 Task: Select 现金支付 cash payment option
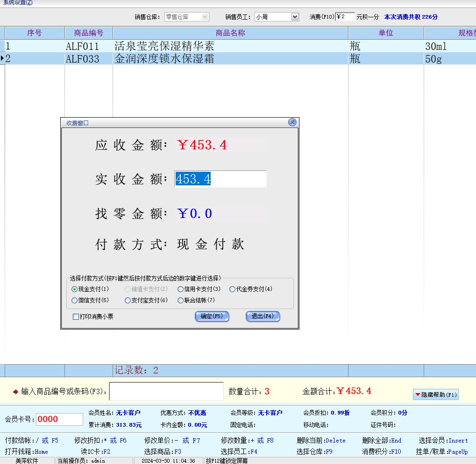click(75, 289)
